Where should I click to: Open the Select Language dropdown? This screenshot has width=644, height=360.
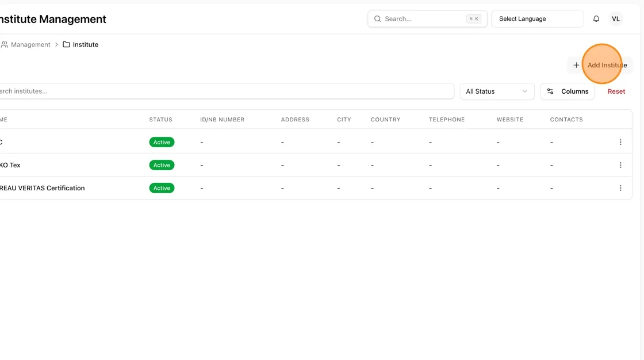pyautogui.click(x=538, y=19)
